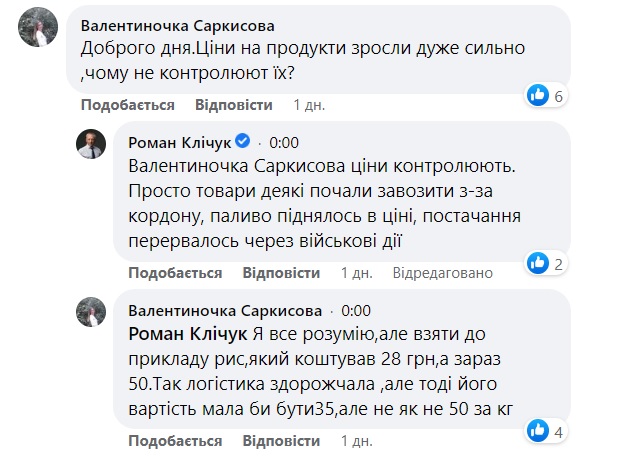
Task: Click the 1 дн. timestamp on top comment
Action: [310, 105]
